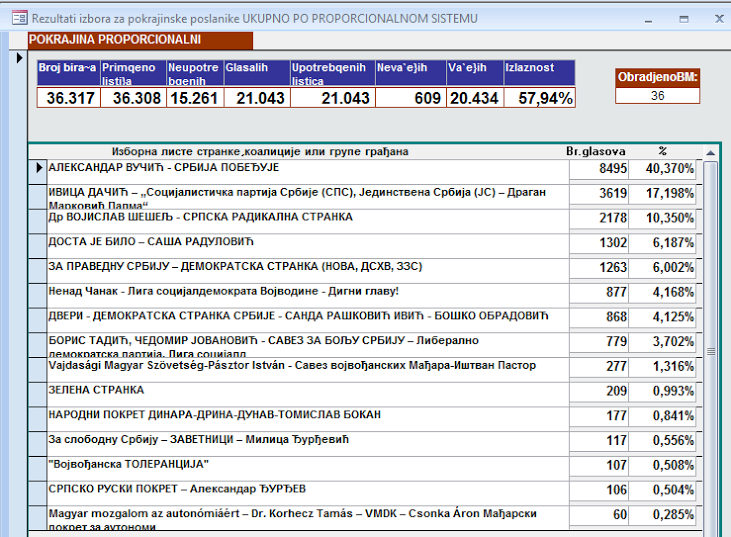This screenshot has width=731, height=537.
Task: Click scroll up arrow of results list
Action: point(710,153)
